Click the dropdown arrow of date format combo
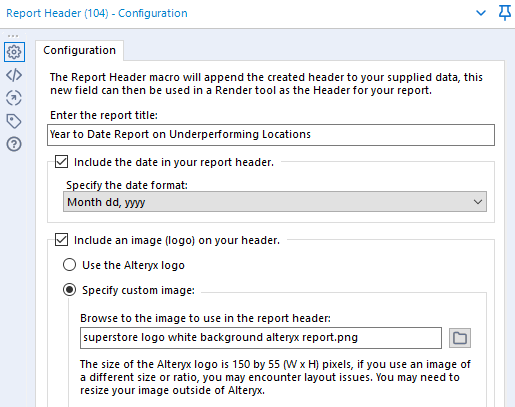Screen dimensions: 515x407 click(x=478, y=202)
